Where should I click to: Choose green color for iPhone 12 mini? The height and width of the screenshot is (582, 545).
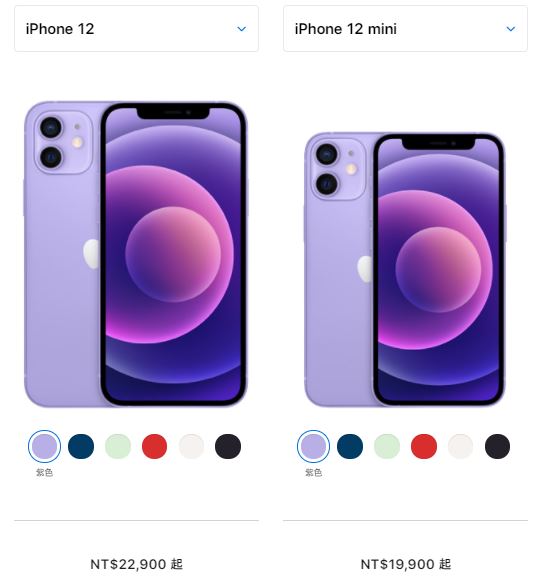click(387, 446)
